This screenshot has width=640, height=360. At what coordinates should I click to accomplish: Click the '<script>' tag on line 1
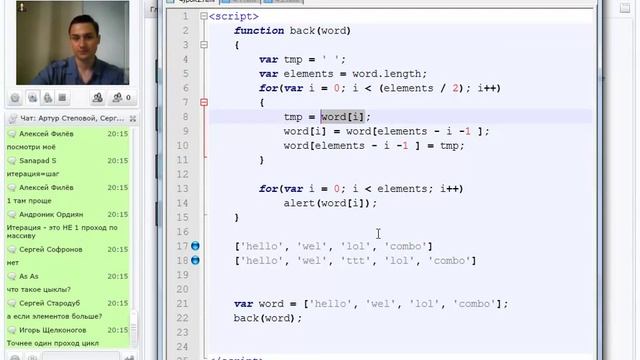pyautogui.click(x=233, y=16)
